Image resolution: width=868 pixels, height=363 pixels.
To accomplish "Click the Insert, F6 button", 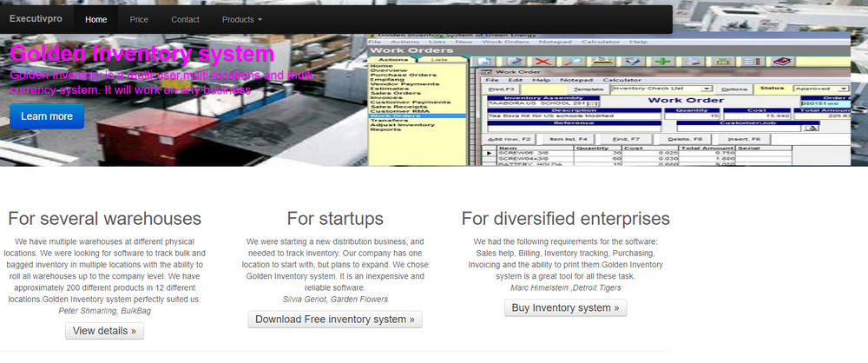I will point(745,139).
